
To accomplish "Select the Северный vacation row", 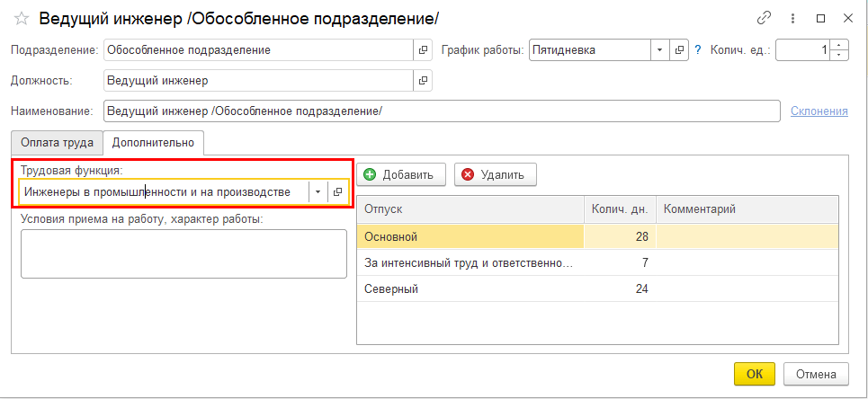I will tap(468, 289).
